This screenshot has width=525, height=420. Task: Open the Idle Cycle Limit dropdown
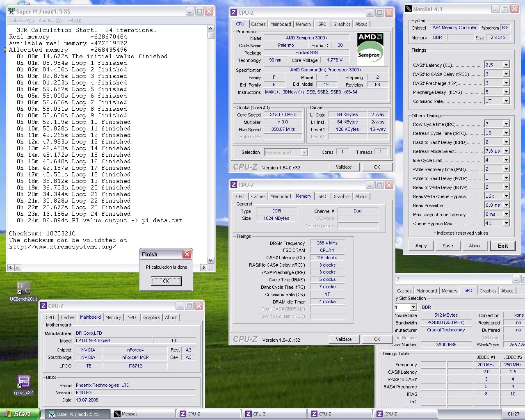click(506, 160)
